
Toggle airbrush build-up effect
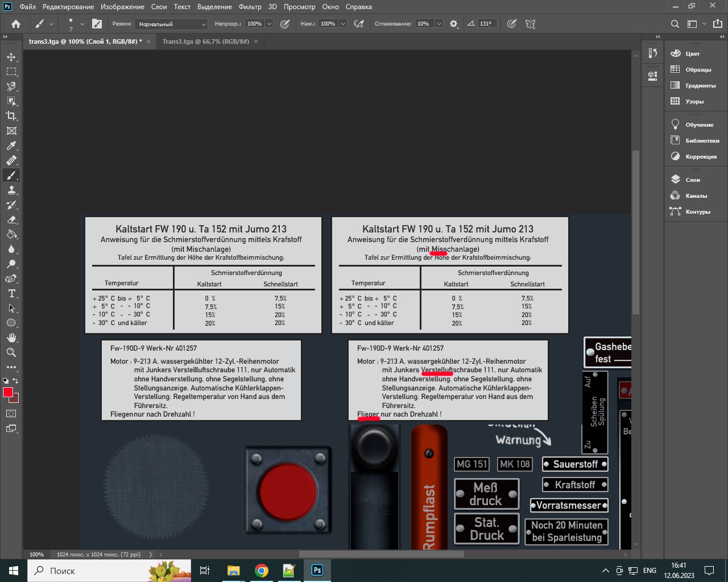[x=359, y=24]
